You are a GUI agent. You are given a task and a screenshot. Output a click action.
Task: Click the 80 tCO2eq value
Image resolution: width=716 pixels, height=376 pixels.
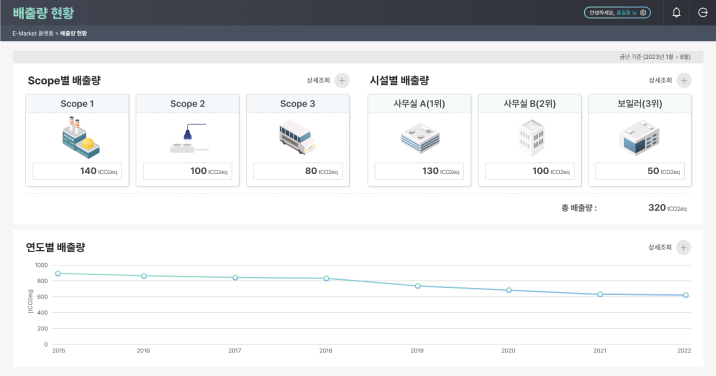(x=321, y=171)
